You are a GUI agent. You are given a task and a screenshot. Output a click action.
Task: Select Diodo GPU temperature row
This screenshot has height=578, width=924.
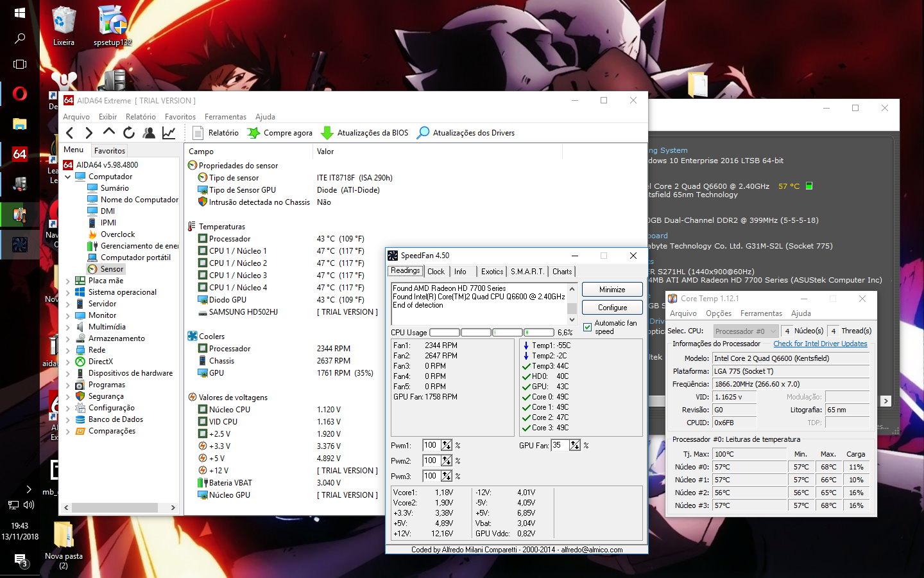(282, 300)
